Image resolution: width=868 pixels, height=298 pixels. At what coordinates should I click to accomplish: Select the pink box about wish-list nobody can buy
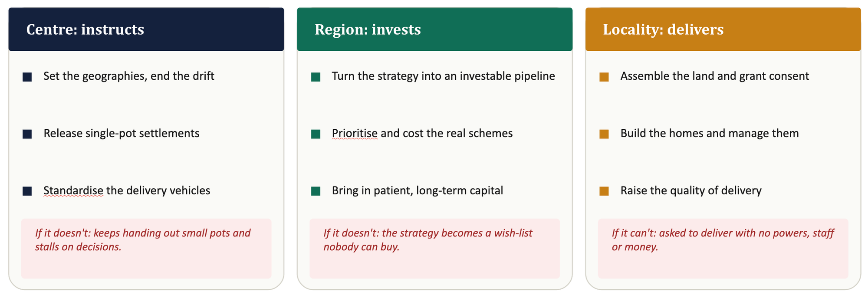click(x=434, y=249)
